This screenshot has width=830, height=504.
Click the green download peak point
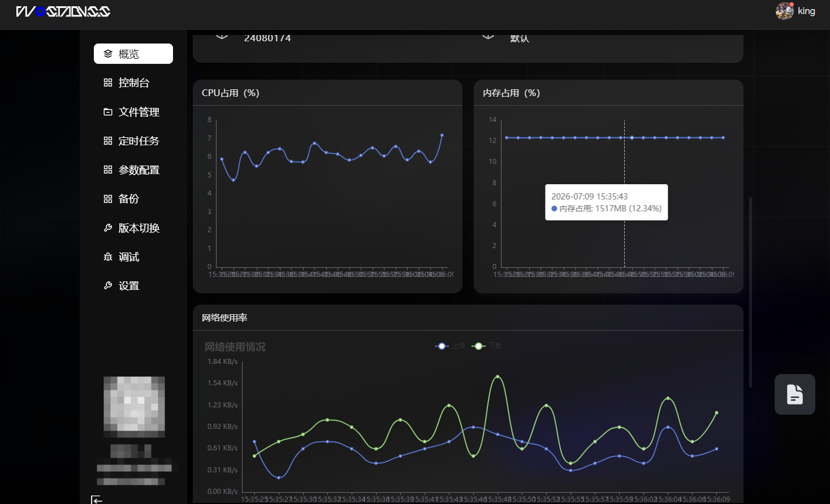[x=498, y=376]
